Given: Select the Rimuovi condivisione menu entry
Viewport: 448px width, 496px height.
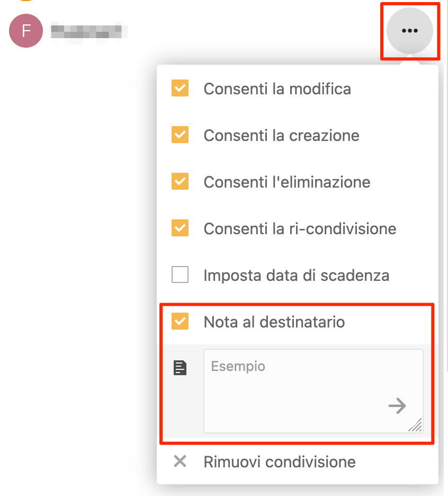Looking at the screenshot, I should 297,462.
